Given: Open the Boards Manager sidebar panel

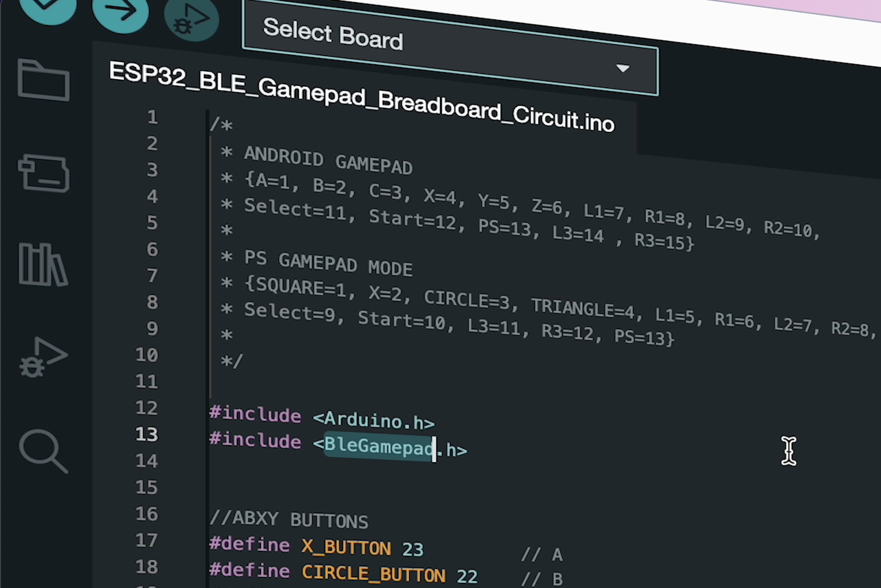Looking at the screenshot, I should 43,172.
